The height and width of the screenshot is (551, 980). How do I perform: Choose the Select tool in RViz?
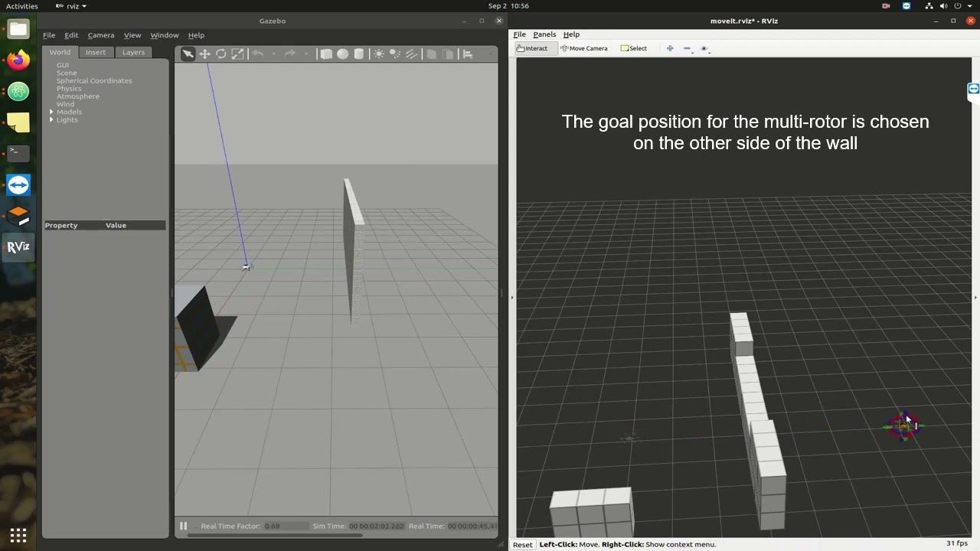pyautogui.click(x=634, y=48)
